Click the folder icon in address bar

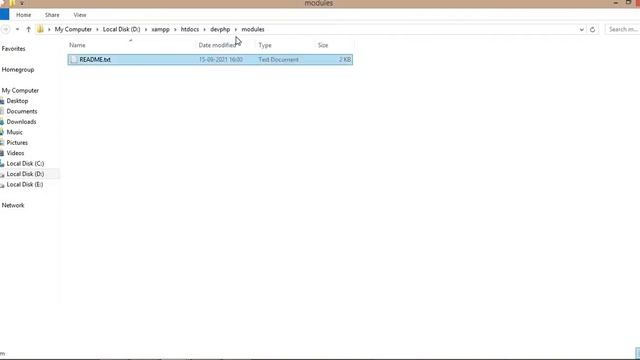point(40,29)
